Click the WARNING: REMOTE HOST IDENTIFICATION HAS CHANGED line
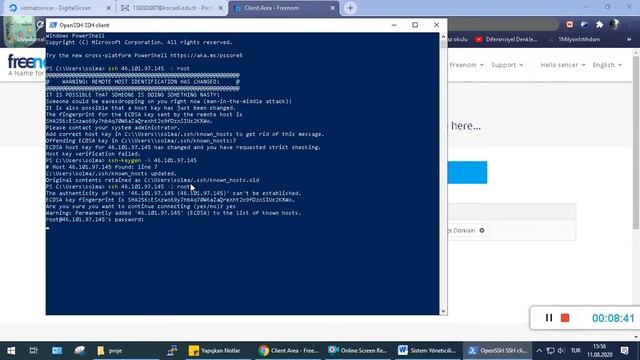 coord(143,82)
